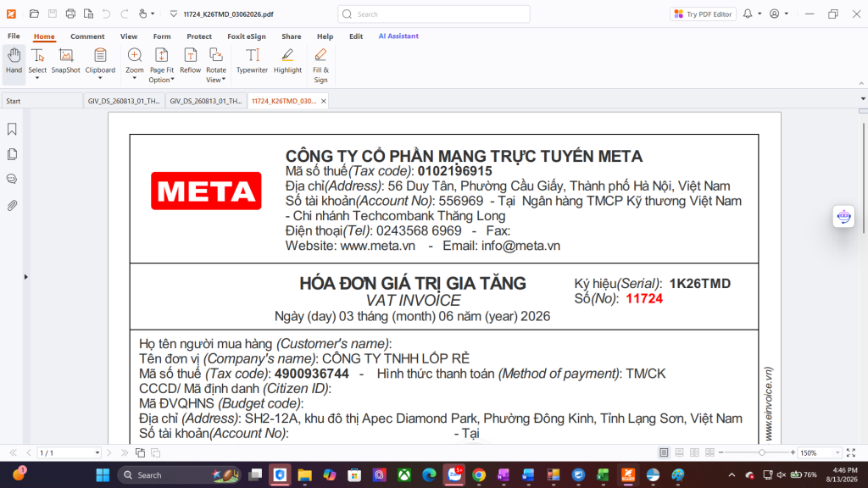Open the Foxit eSign ribbon tab
Image resolution: width=868 pixels, height=488 pixels.
tap(247, 36)
